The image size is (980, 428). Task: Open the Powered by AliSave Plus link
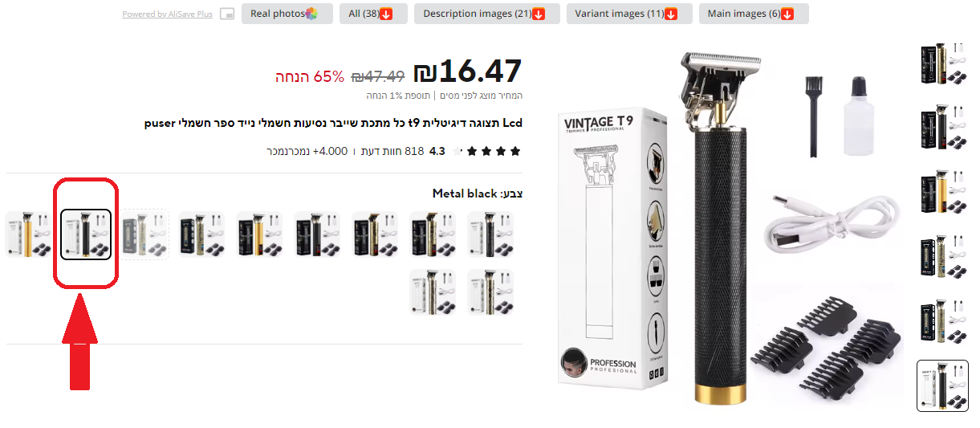167,14
